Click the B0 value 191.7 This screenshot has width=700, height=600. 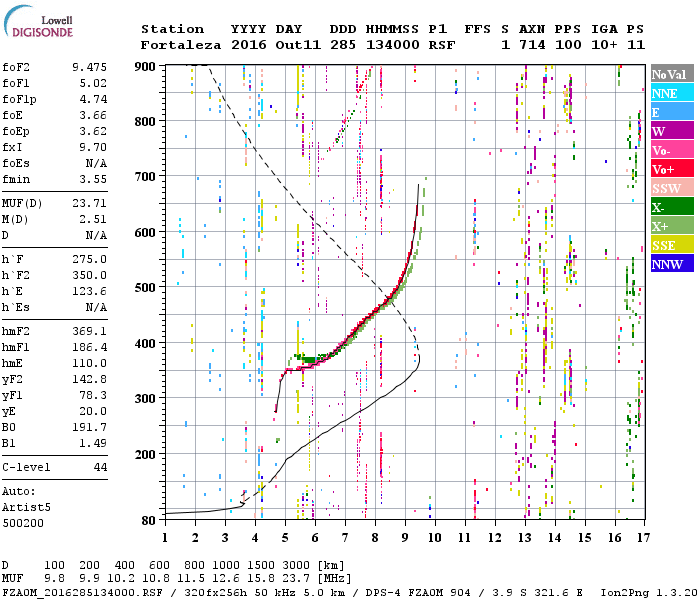[89, 428]
